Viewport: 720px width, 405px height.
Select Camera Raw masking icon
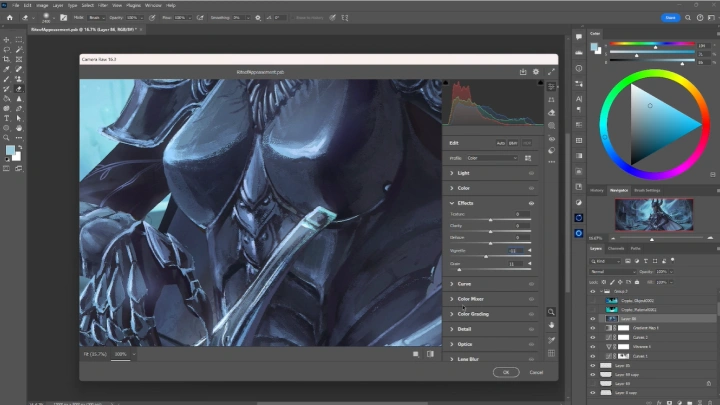(551, 125)
